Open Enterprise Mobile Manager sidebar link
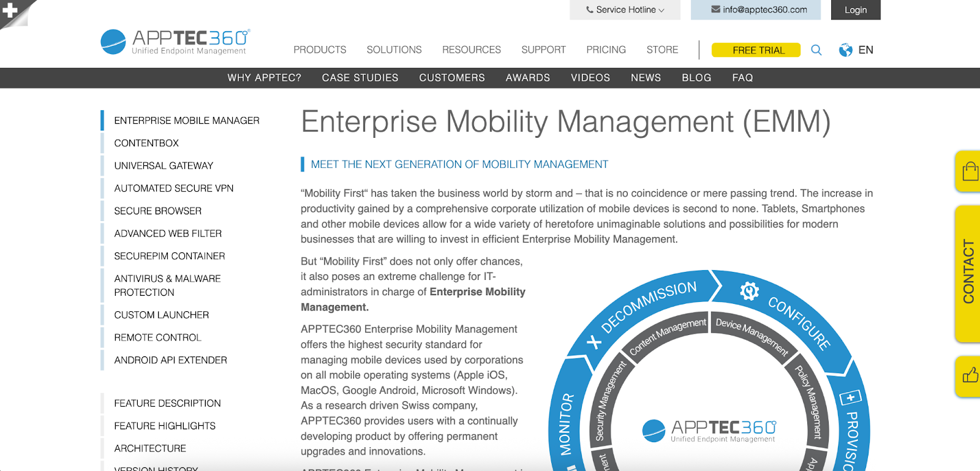Viewport: 980px width, 471px height. [187, 121]
